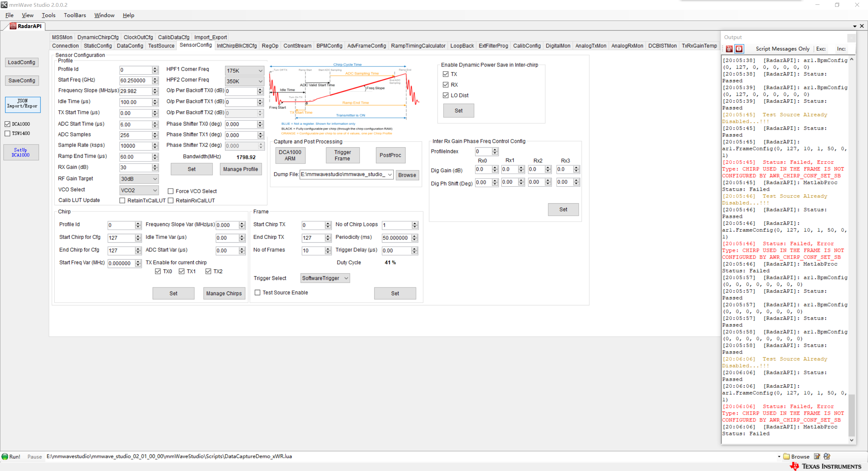Click the Output panel vertical scrollbar thumb
This screenshot has height=471, width=868.
[851, 415]
